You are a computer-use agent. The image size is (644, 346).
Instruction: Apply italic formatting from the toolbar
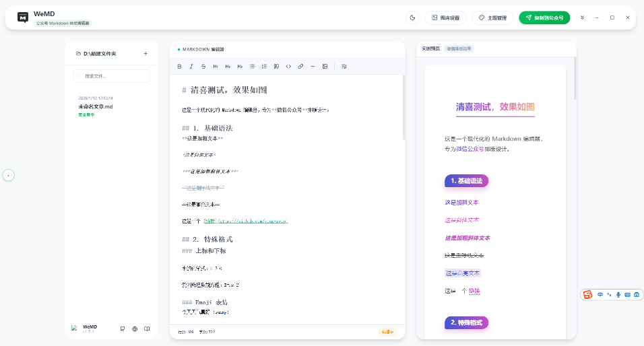point(191,66)
